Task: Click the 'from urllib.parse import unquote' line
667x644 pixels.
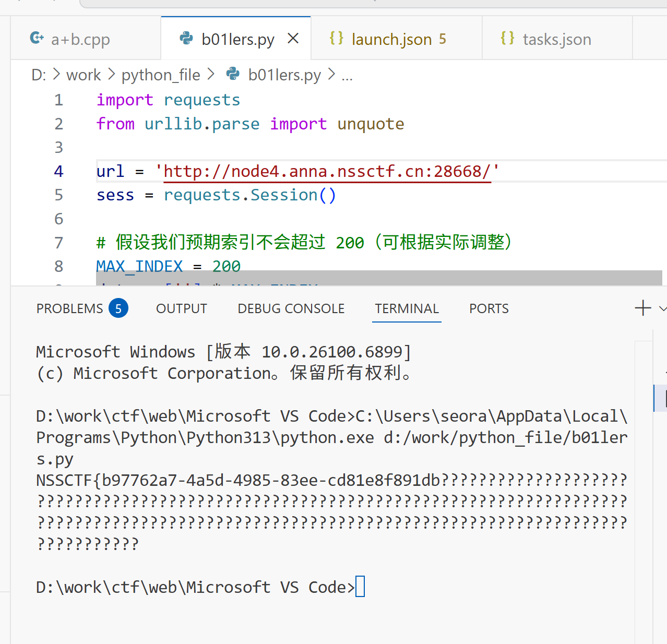Action: (251, 124)
